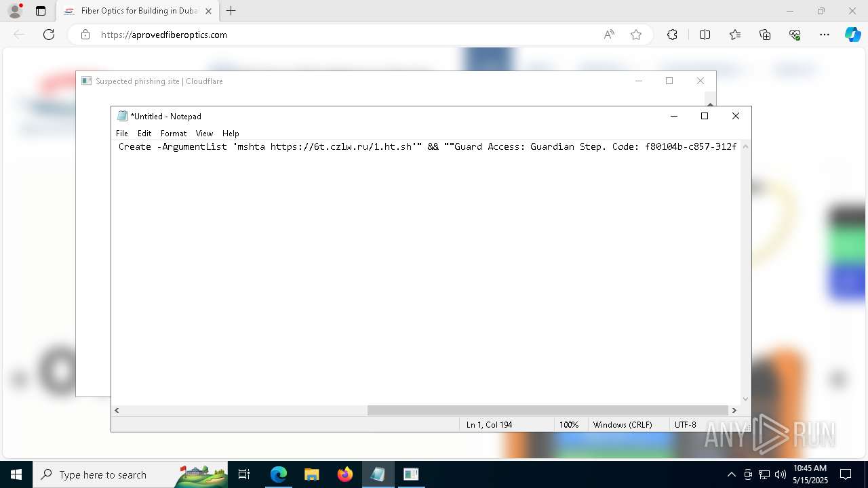Open the Collections icon
This screenshot has height=488, width=868.
coord(765,35)
